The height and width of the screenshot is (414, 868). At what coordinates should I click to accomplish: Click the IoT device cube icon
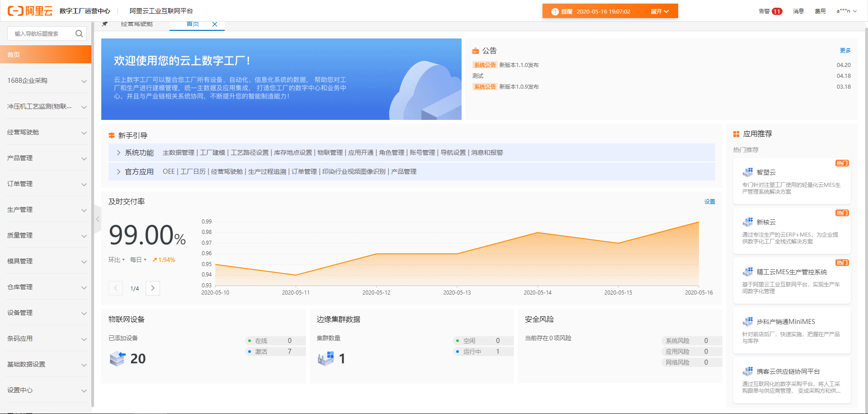click(x=118, y=359)
